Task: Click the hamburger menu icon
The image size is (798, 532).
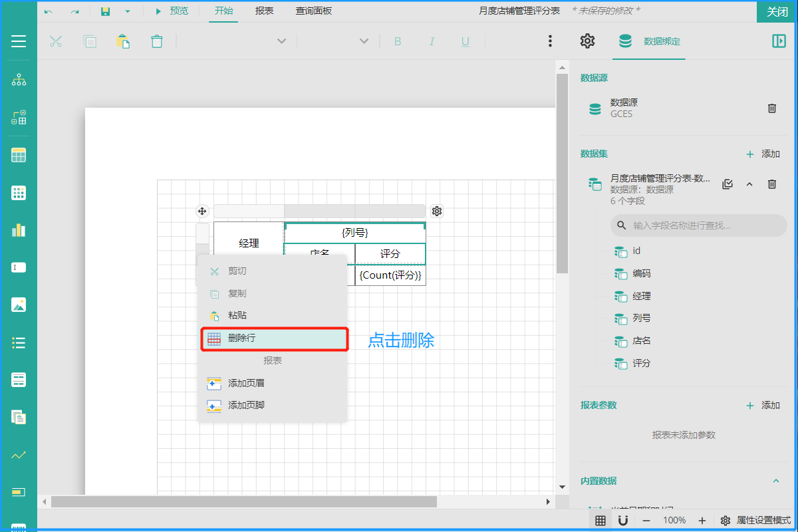Action: click(19, 41)
